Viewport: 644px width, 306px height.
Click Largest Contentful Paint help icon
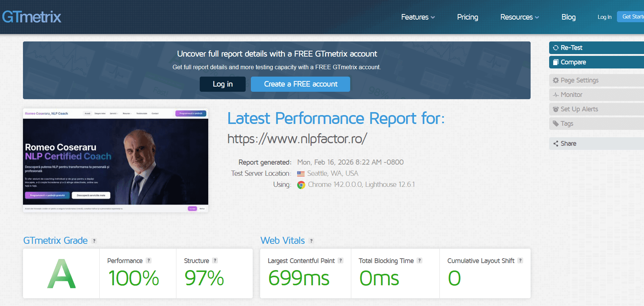[x=341, y=260]
